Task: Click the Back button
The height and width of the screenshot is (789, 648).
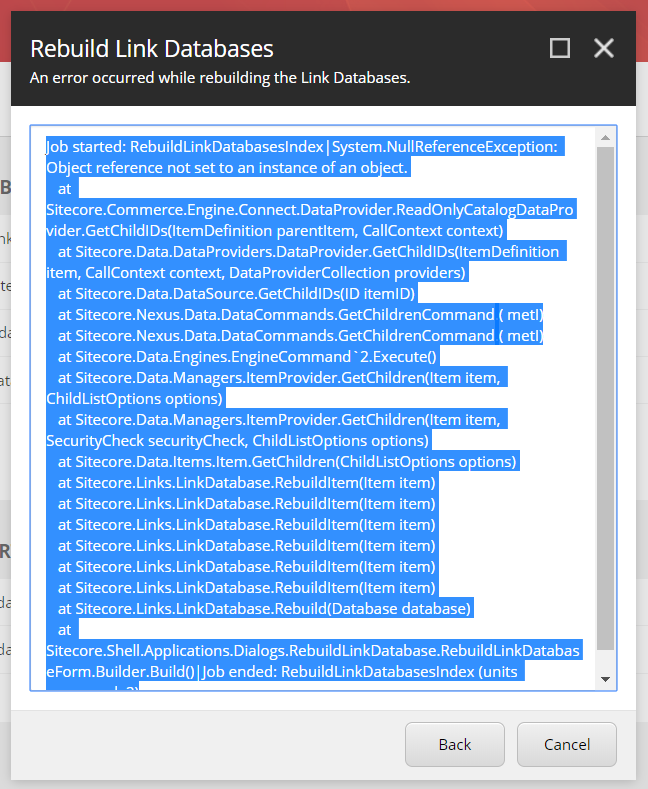Action: click(x=454, y=744)
